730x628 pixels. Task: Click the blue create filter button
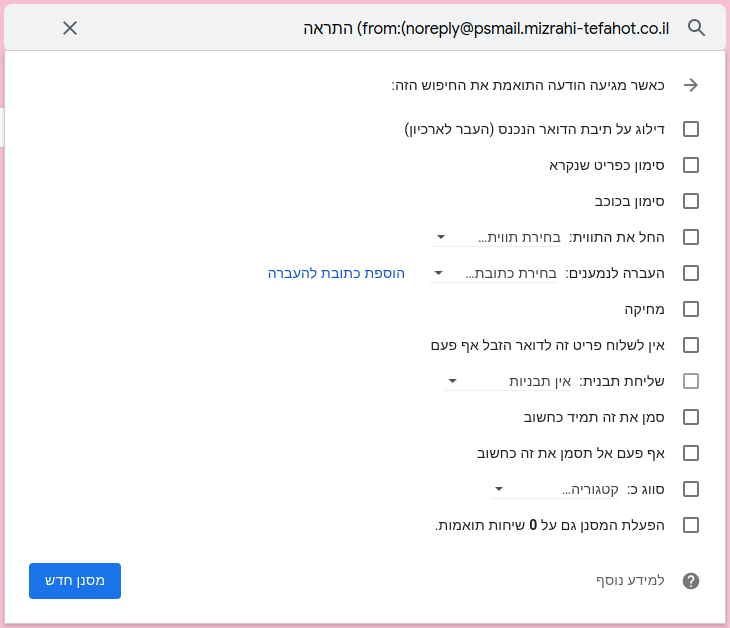[75, 581]
